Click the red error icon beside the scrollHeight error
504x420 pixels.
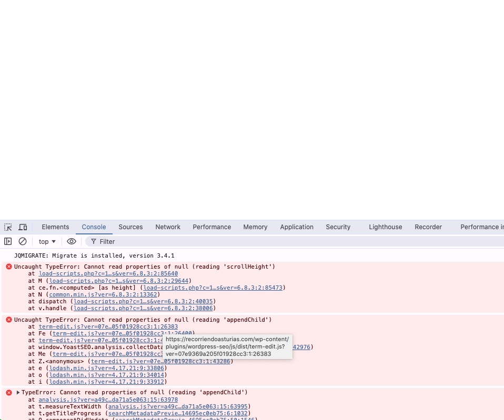[9, 267]
